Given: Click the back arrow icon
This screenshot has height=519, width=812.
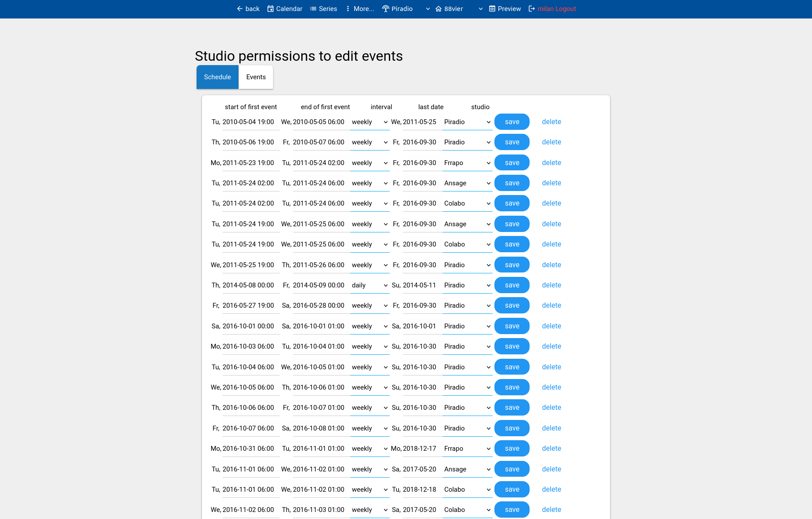Looking at the screenshot, I should pyautogui.click(x=240, y=9).
